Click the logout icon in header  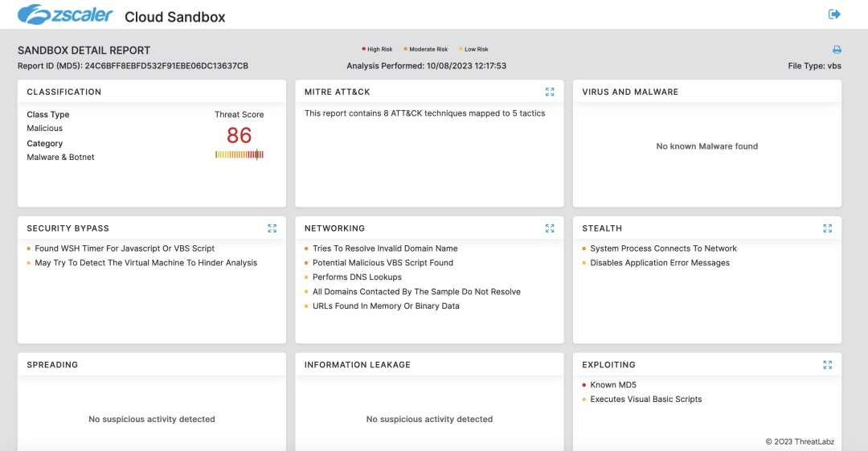pyautogui.click(x=834, y=14)
